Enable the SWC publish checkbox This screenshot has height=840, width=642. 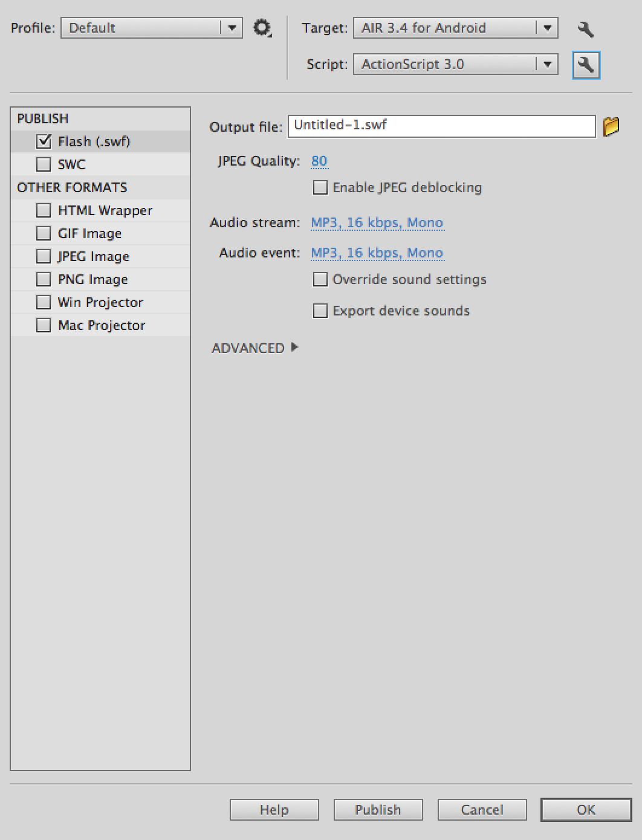click(44, 164)
